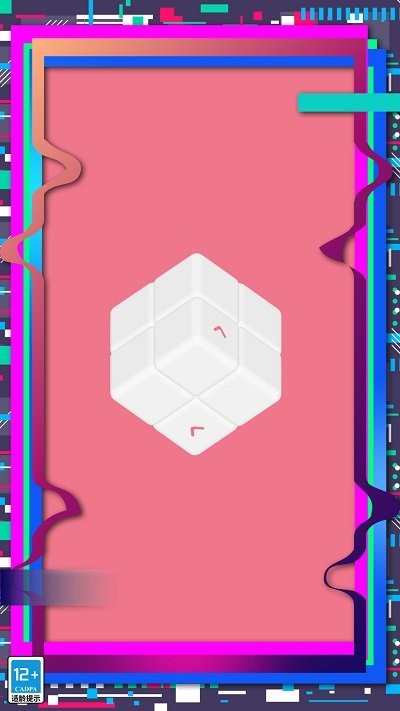Viewport: 400px width, 711px height.
Task: Open the CADPA 12+ age rating badge
Action: point(26,680)
